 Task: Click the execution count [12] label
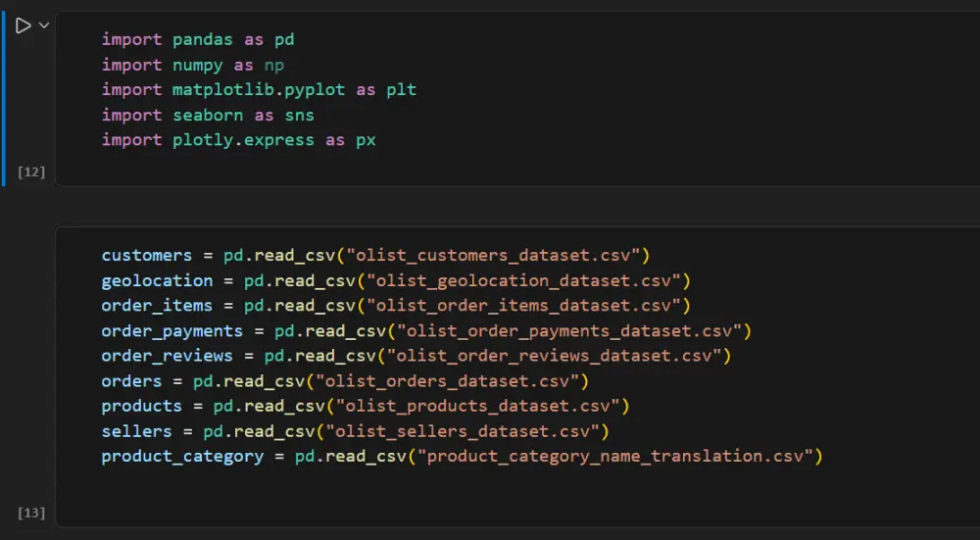(x=31, y=172)
